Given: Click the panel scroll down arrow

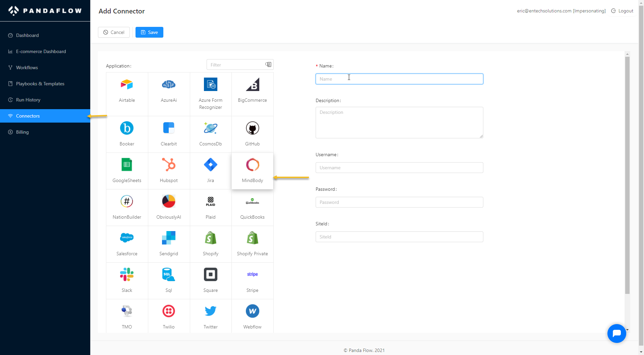Looking at the screenshot, I should pos(627,330).
